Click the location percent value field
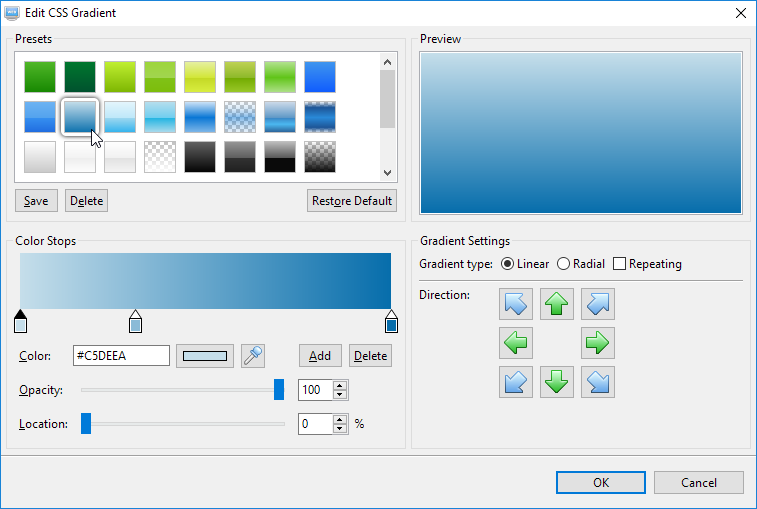This screenshot has width=757, height=509. [316, 424]
